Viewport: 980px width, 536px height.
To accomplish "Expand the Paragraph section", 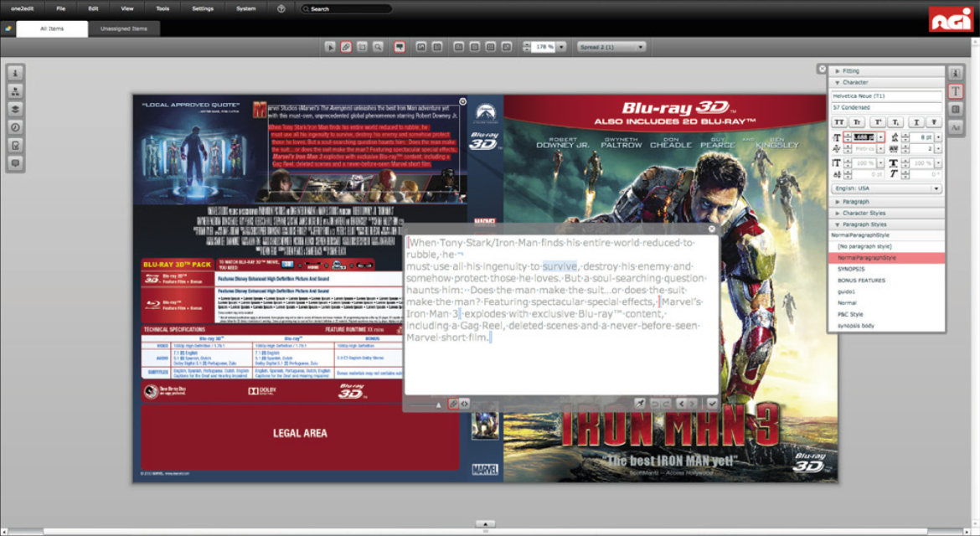I will click(x=886, y=202).
